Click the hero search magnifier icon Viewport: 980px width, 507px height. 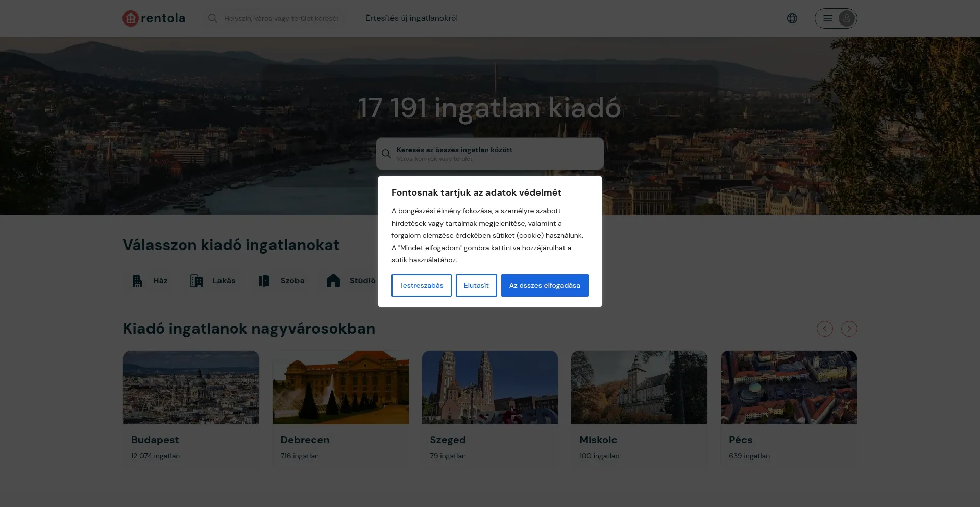(x=386, y=154)
